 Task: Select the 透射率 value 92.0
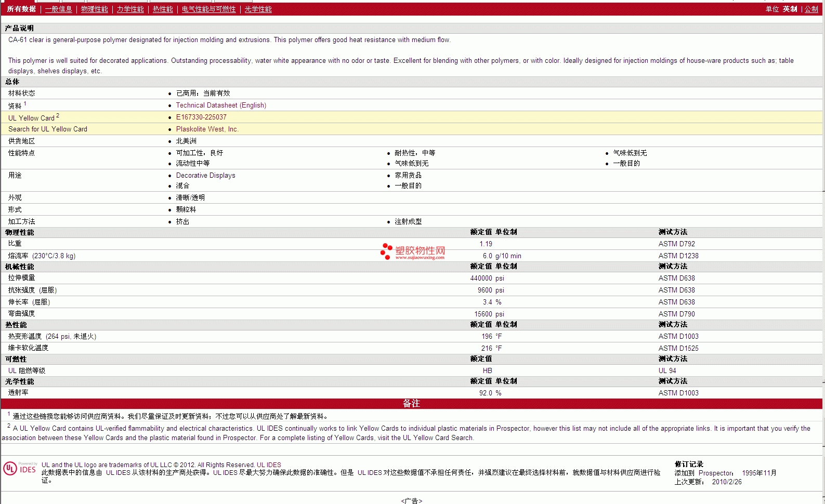486,393
